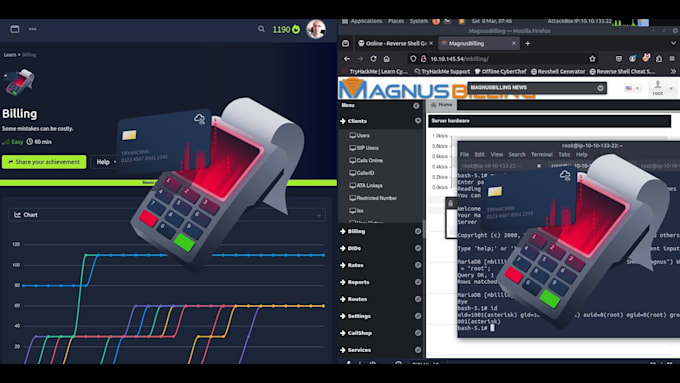Open the terminal File menu
680x383 pixels.
click(x=464, y=154)
